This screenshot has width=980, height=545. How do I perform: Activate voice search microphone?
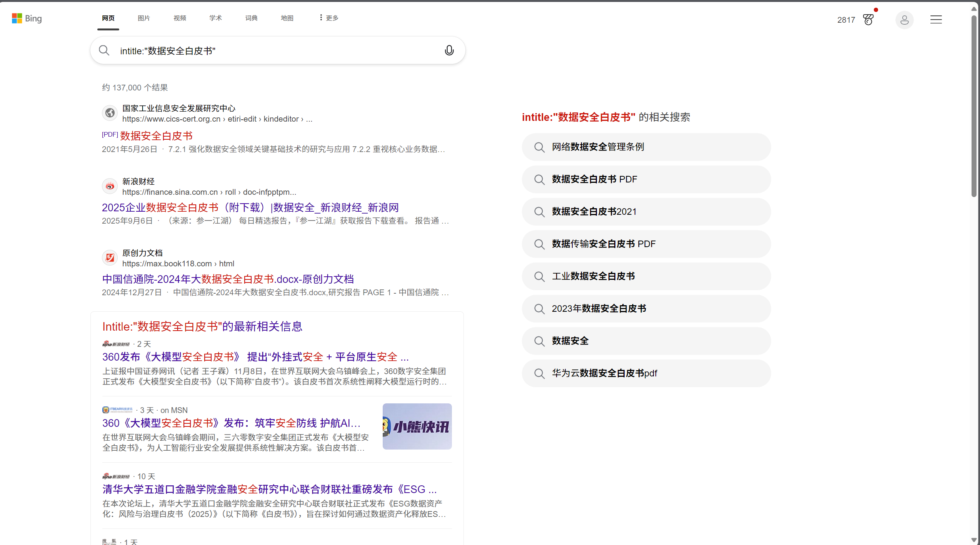[x=449, y=50]
